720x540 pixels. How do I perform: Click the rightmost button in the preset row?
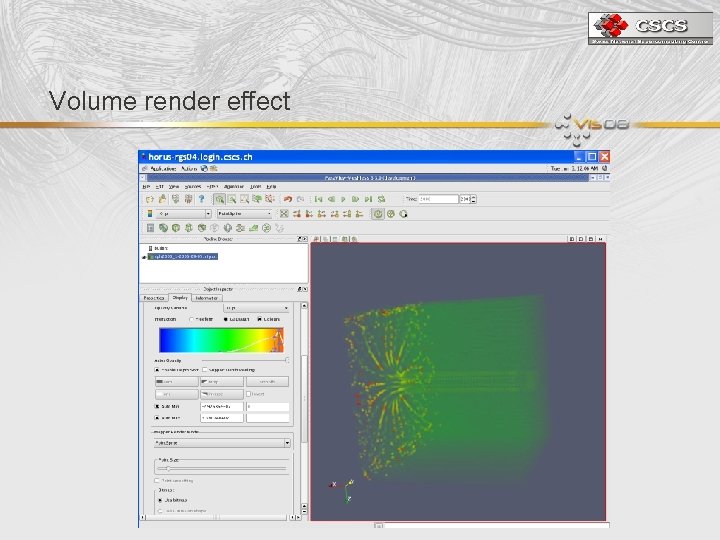tap(267, 382)
